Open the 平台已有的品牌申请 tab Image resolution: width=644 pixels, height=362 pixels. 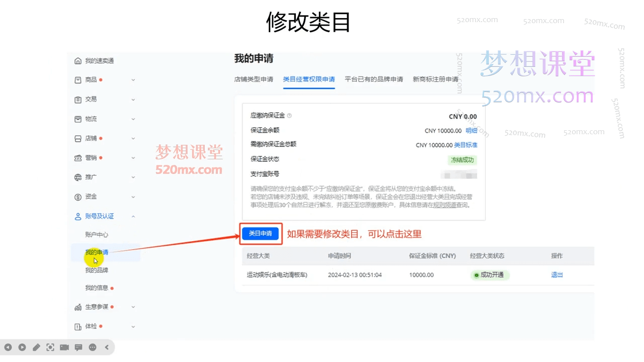(x=374, y=79)
